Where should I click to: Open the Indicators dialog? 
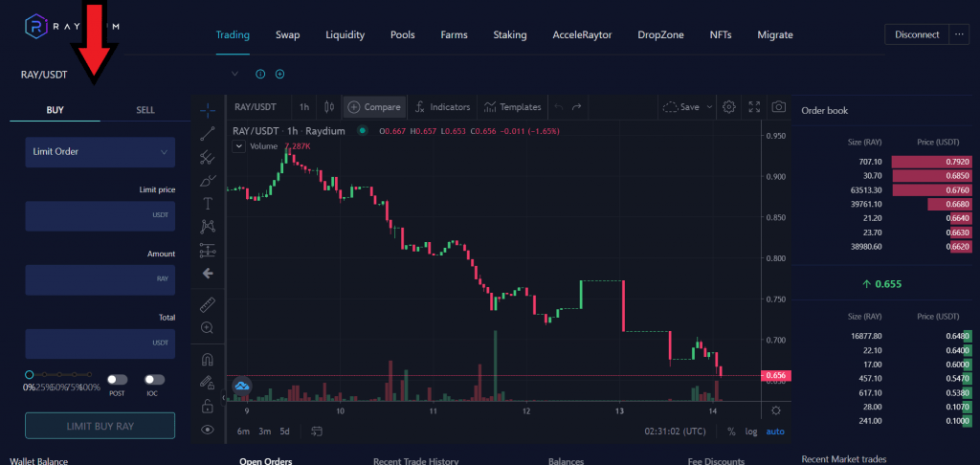click(442, 107)
